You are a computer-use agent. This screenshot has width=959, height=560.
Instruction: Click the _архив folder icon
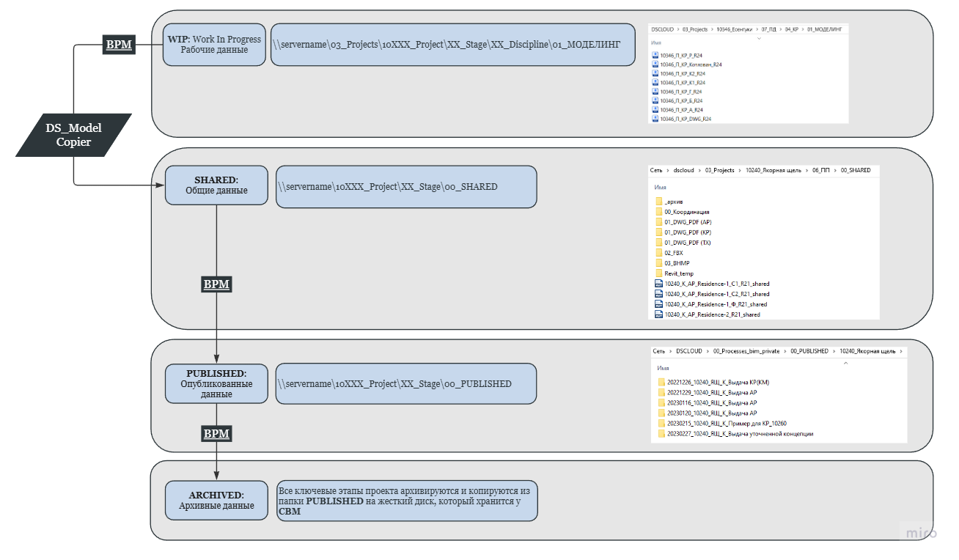coord(658,202)
